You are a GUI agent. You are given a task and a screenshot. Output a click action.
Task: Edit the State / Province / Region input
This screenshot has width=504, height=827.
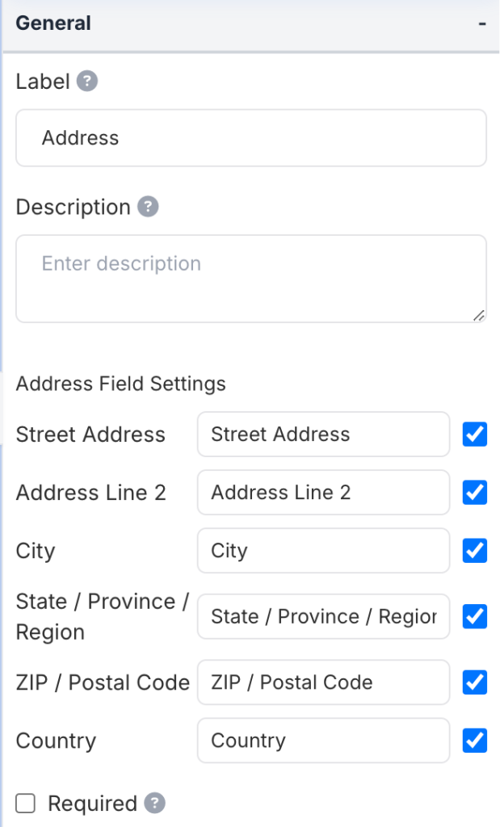(x=323, y=617)
